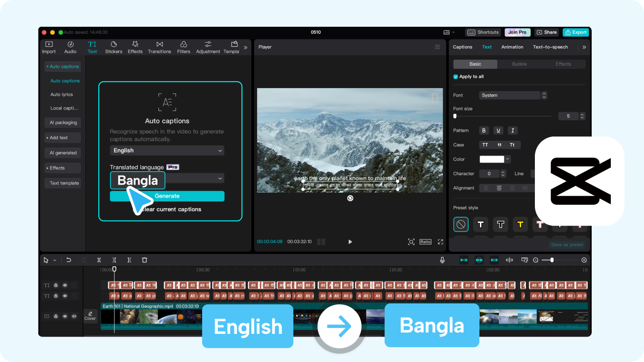Viewport: 644px width, 362px height.
Task: Open the layout switcher icon in title bar
Action: point(446,32)
